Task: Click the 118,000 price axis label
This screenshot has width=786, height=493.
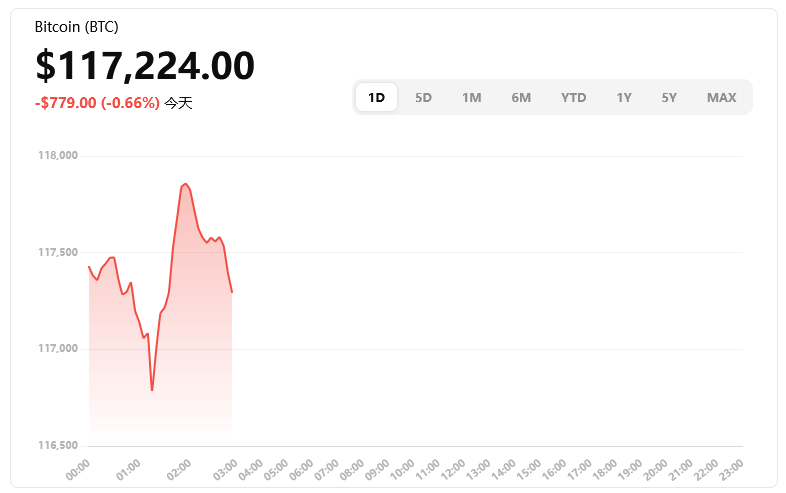Action: pyautogui.click(x=58, y=156)
